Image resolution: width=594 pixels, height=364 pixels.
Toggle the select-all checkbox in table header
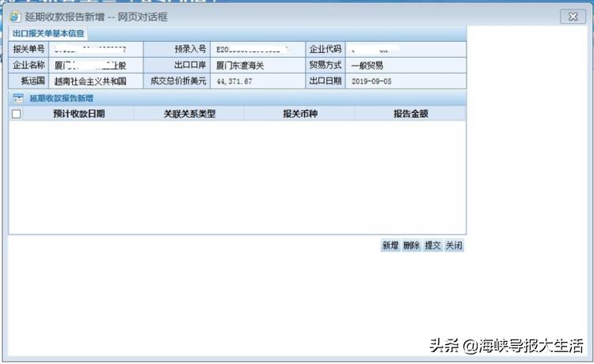(17, 114)
